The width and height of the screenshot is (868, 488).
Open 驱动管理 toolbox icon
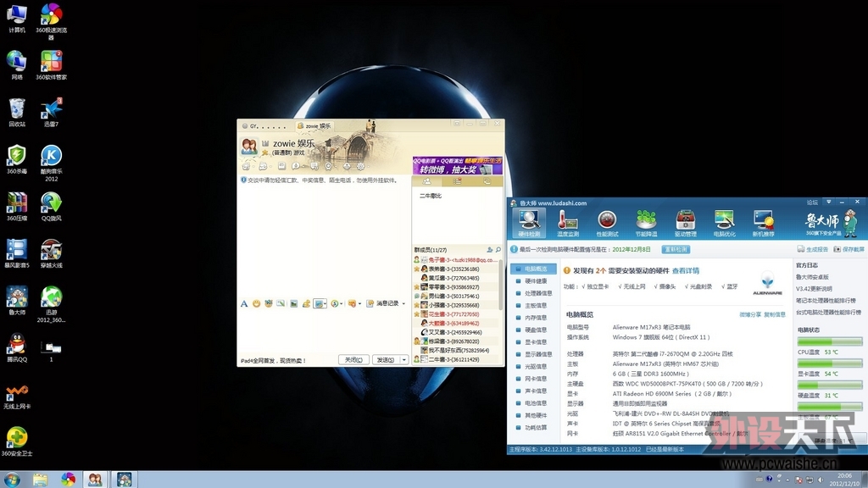tap(685, 223)
